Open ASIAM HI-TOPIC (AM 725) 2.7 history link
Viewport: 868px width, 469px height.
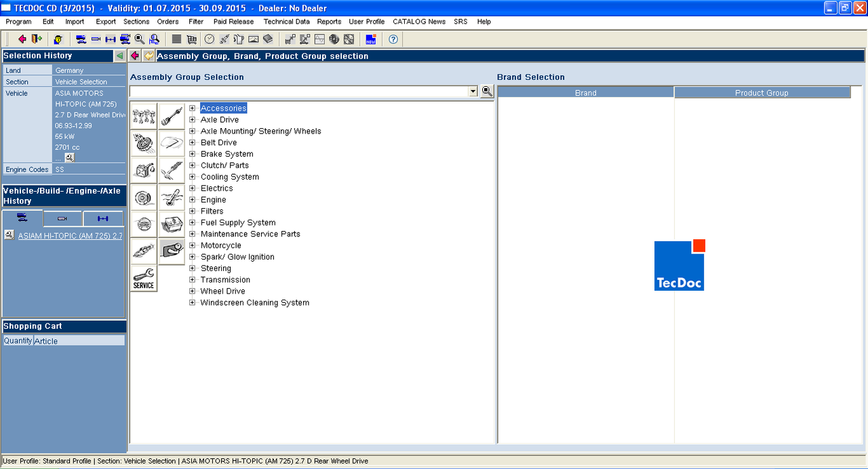71,236
